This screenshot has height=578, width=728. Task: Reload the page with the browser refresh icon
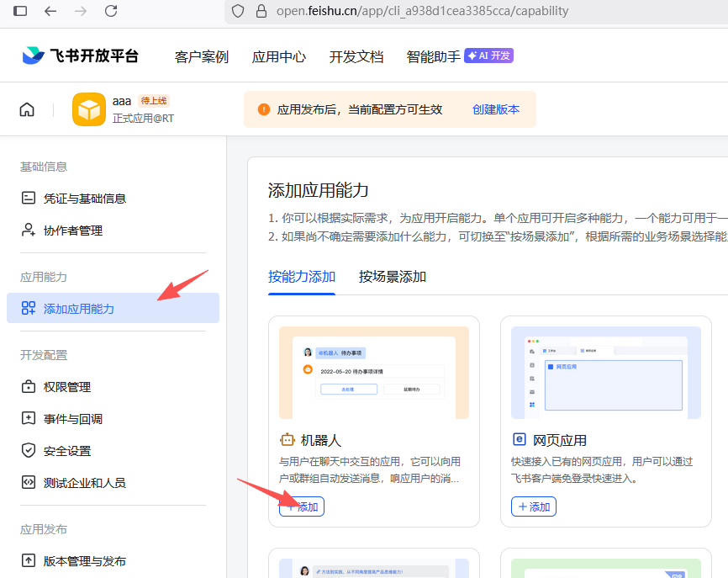click(111, 11)
